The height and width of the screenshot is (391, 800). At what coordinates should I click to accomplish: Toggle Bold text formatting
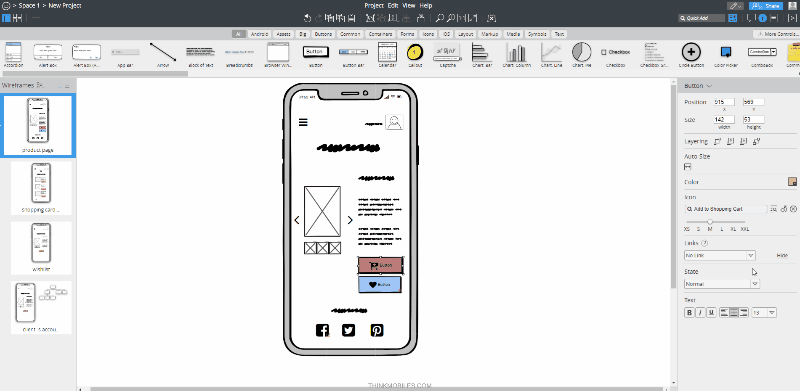pos(689,313)
